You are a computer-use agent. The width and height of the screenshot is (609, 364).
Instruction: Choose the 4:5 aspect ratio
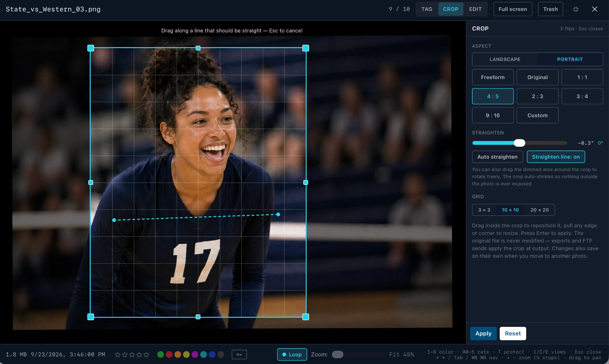[x=493, y=96]
